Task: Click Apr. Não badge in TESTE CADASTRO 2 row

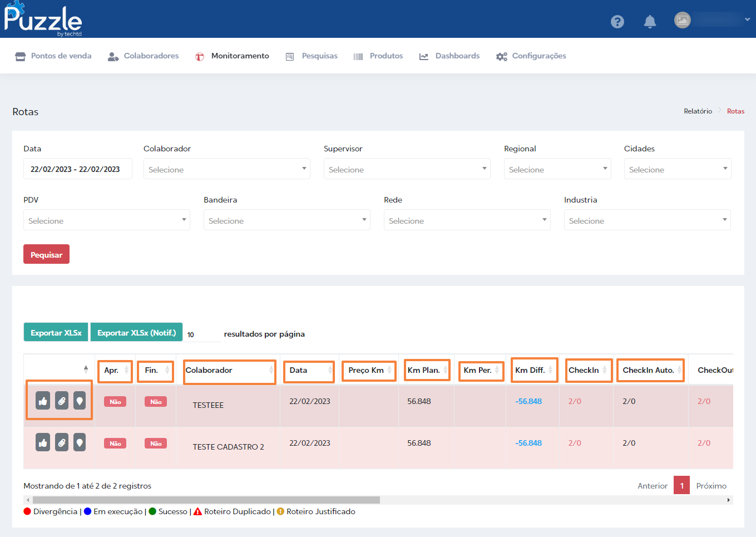Action: coord(115,444)
